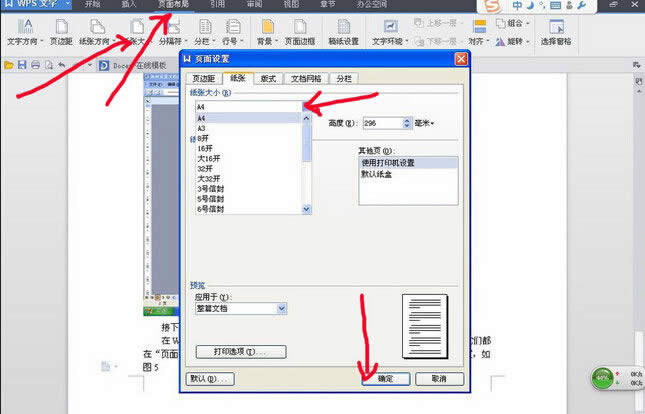Viewport: 645px width, 414px height.
Task: Click the print icon in quick toolbar
Action: coord(35,65)
